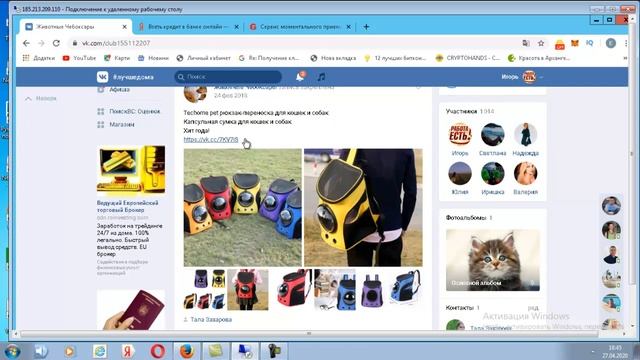Open the Контакты heading link
Screen dimensions: 640x360
click(460, 308)
